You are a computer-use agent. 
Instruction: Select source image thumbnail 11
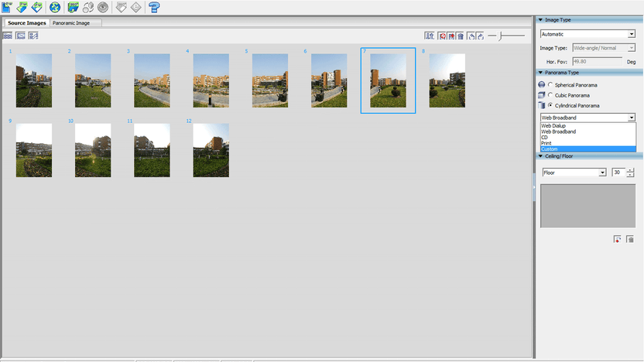coord(152,150)
